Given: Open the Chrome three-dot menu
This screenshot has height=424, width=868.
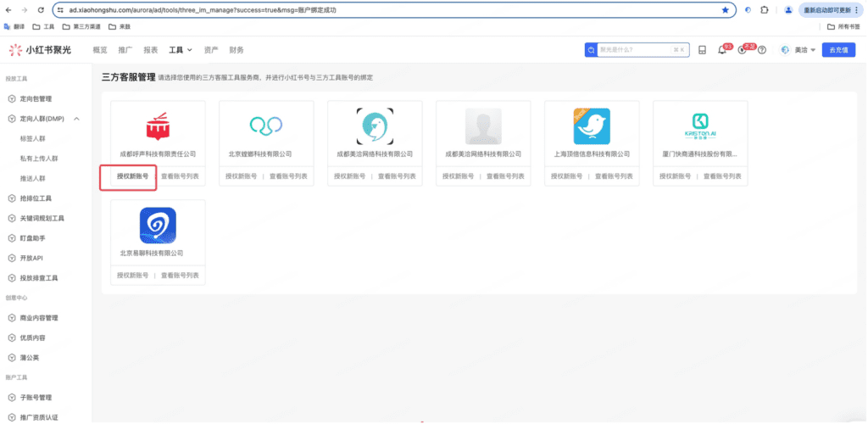Looking at the screenshot, I should pos(858,10).
